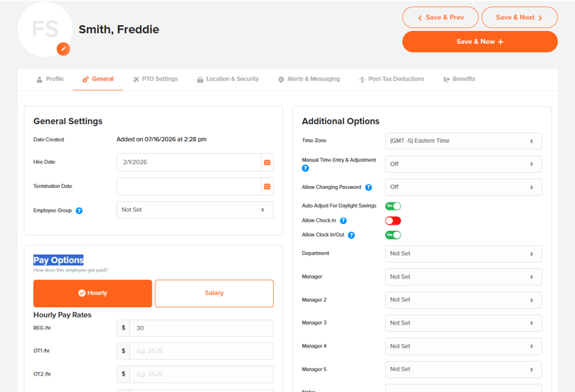Open the Termination Date calendar icon
Viewport: 575px width, 392px height.
[267, 187]
